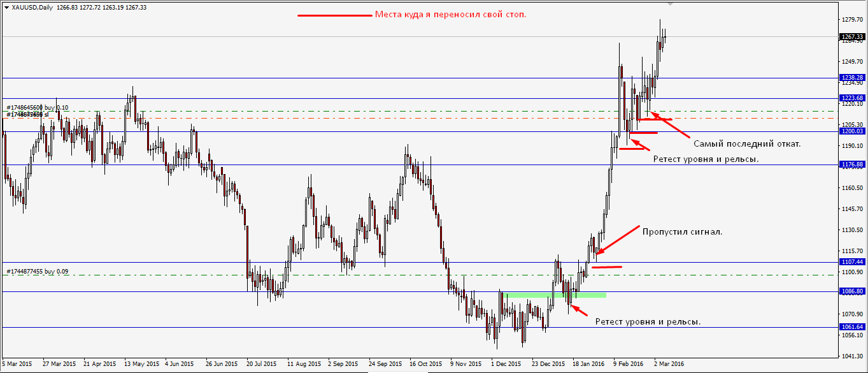Screen dimensions: 868x373
Task: Click the 1056.10 price on the scale
Action: pyautogui.click(x=851, y=335)
